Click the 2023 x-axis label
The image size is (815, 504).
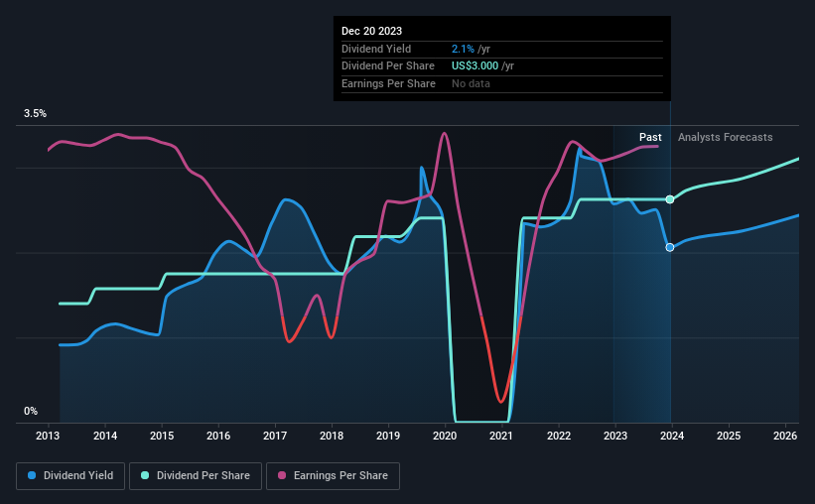pyautogui.click(x=615, y=436)
